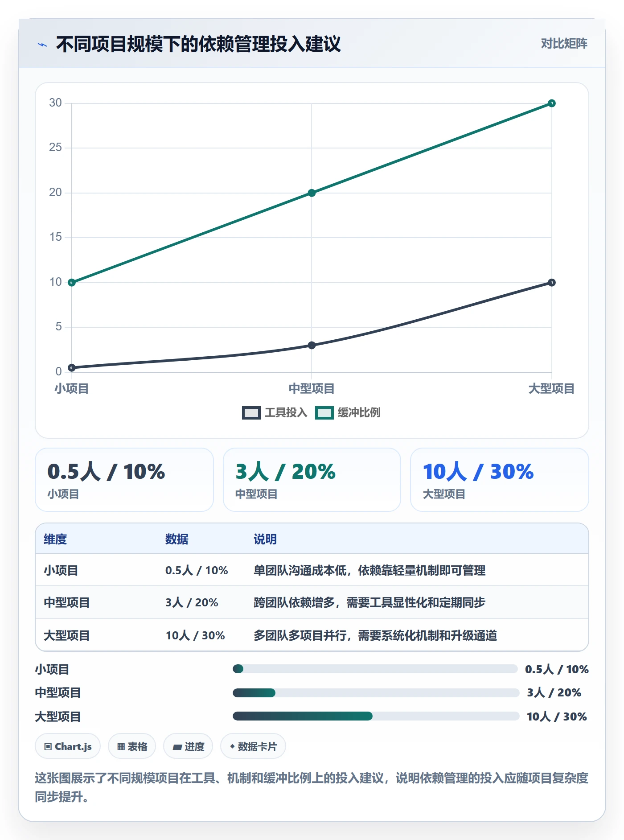The width and height of the screenshot is (624, 840).
Task: Click the 中型项目 progress bar
Action: [x=376, y=693]
